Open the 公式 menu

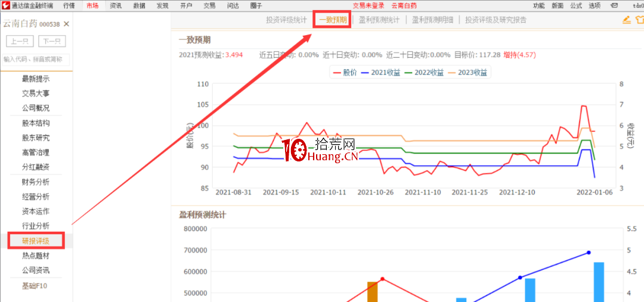pos(576,6)
